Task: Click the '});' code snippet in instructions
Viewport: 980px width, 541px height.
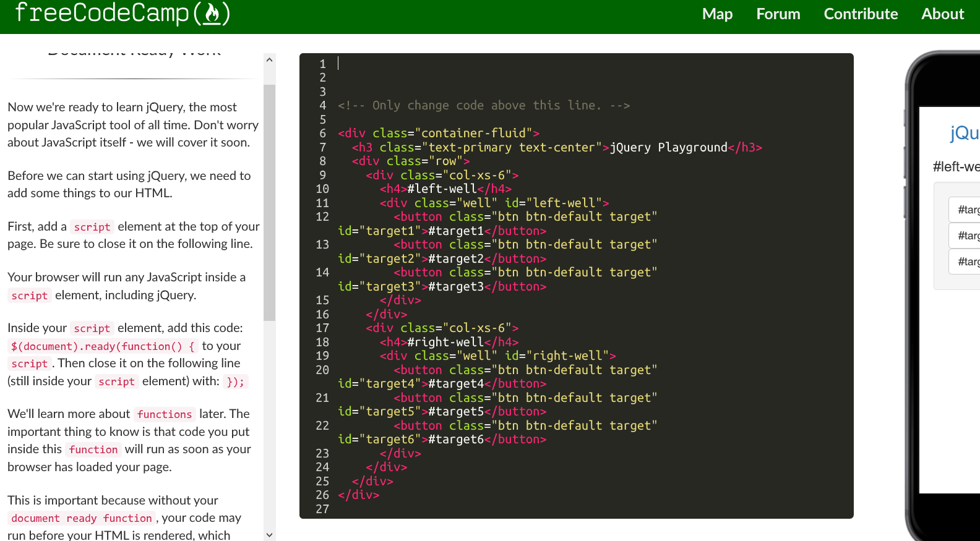Action: coord(236,381)
